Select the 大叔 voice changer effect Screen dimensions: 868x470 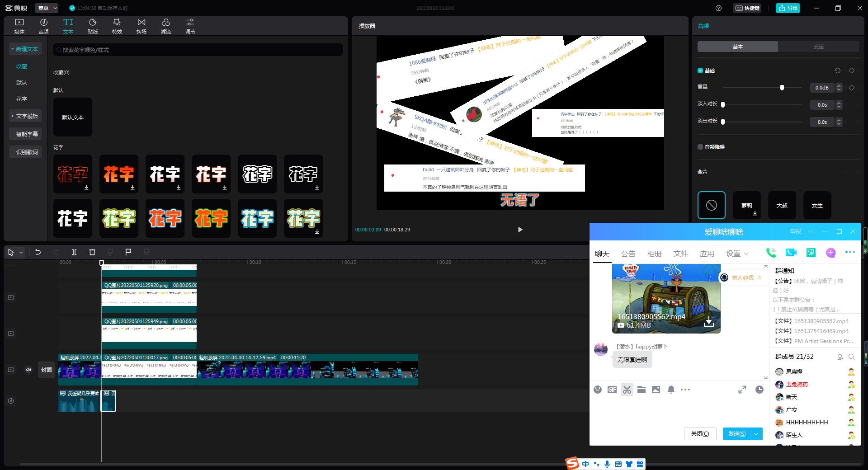pos(782,205)
